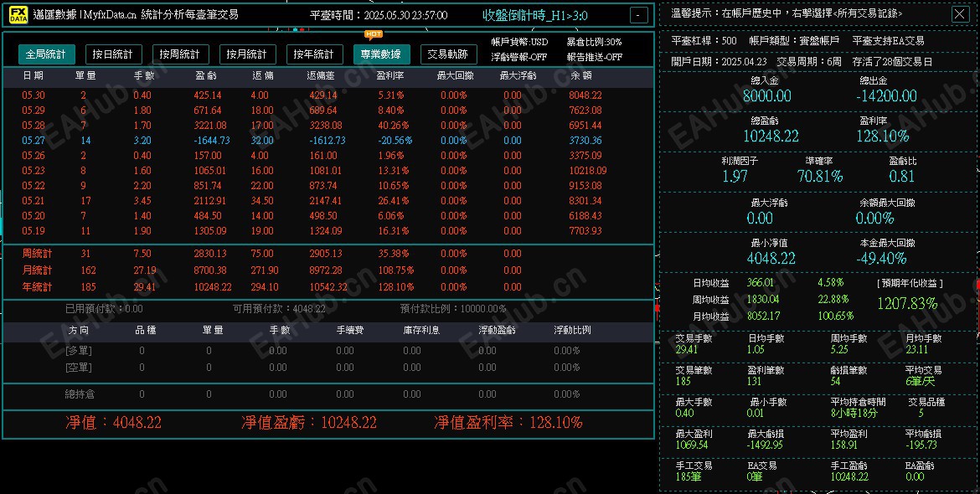Screen dimensions: 980x494
Task: Click the FX DATA logo icon
Action: [x=18, y=13]
